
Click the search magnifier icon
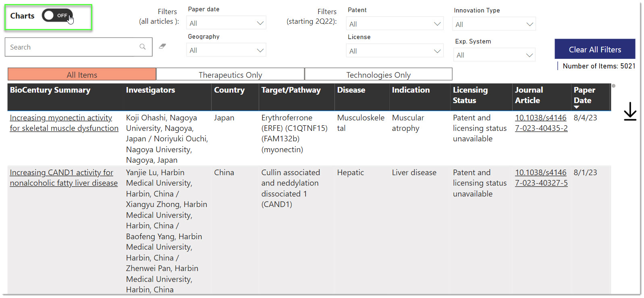pos(143,47)
